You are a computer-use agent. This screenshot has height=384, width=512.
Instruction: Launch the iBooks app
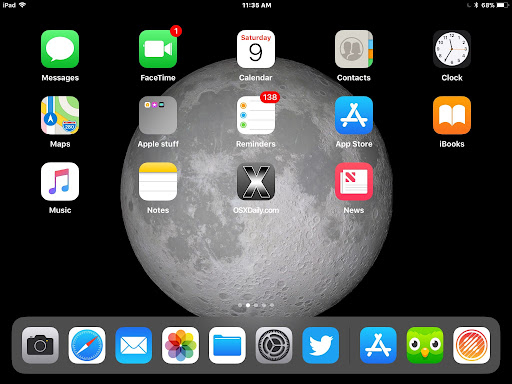[452, 115]
